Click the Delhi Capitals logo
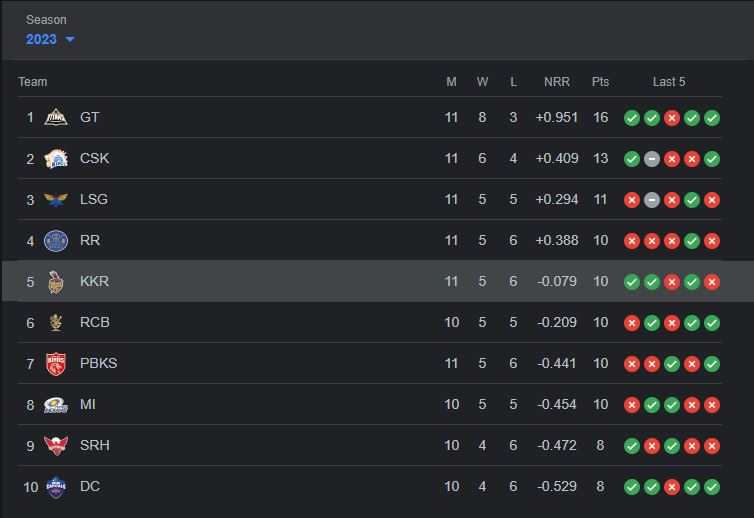Viewport: 754px width, 518px height. pos(56,486)
